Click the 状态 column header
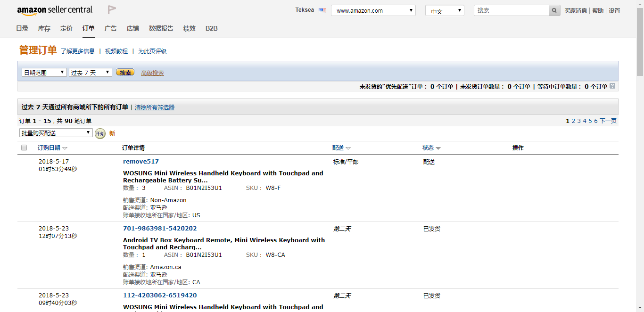The image size is (644, 312). click(428, 148)
